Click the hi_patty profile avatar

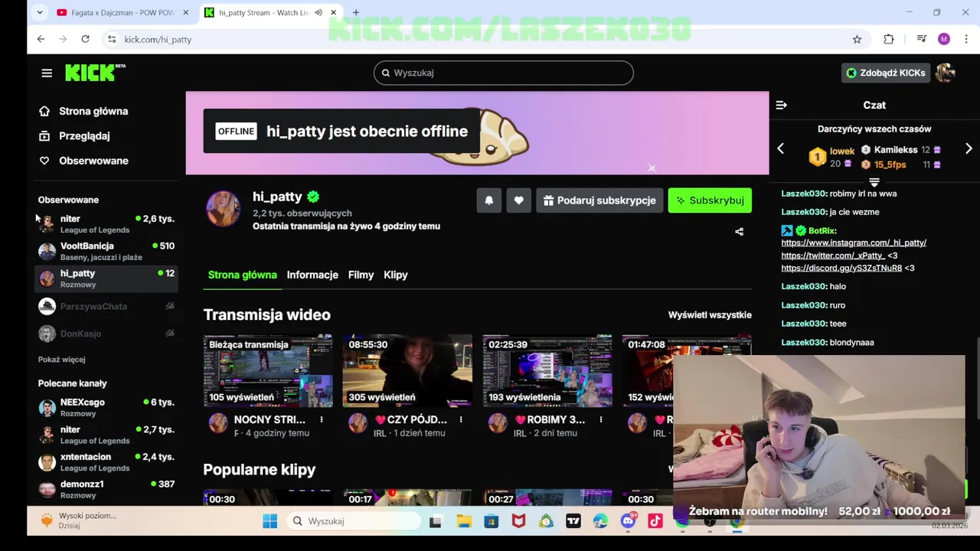point(224,209)
